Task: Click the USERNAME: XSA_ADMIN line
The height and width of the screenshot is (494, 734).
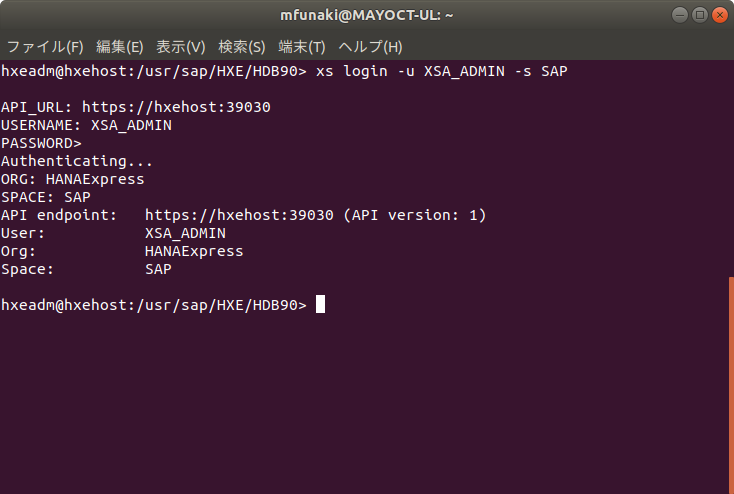Action: click(x=86, y=125)
